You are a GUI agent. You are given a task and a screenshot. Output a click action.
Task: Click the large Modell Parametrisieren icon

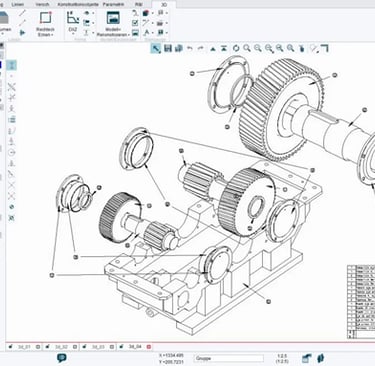point(113,18)
